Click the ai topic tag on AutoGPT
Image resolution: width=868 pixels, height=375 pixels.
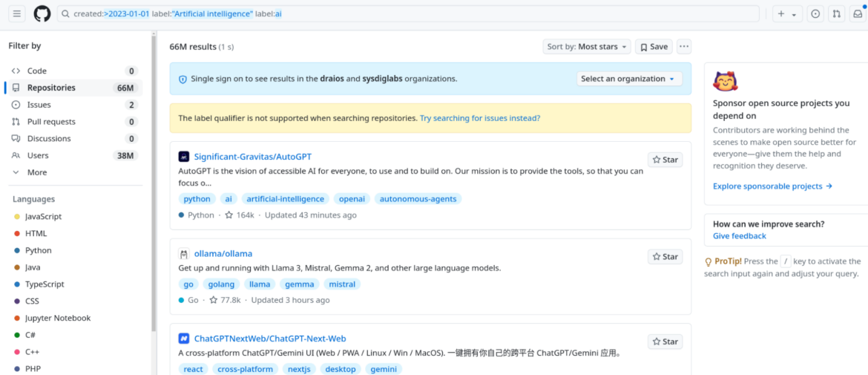click(x=228, y=199)
